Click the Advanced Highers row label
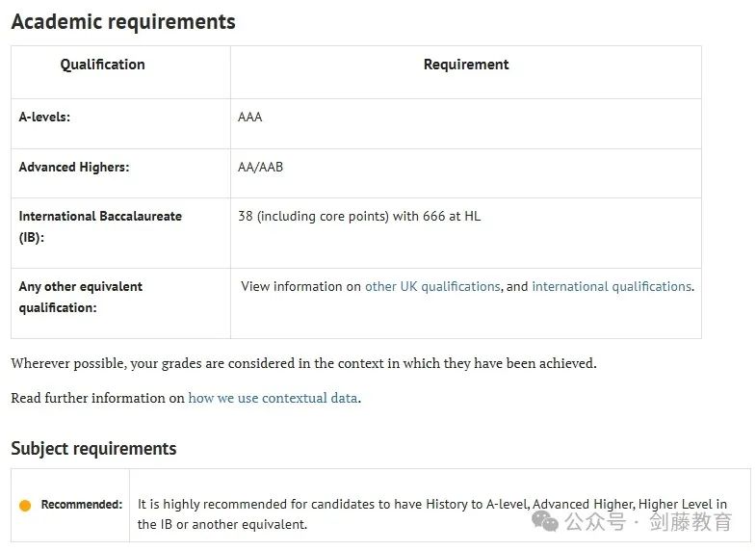This screenshot has height=551, width=756. 74,168
